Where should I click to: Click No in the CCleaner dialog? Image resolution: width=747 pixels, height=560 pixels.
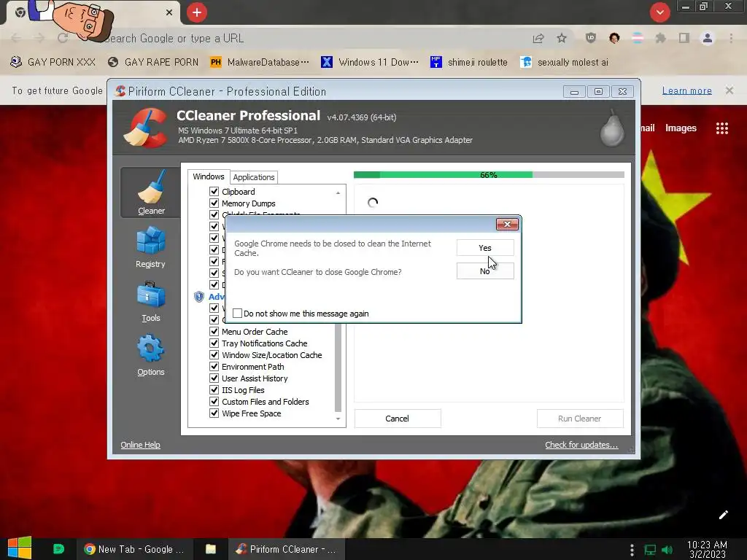click(485, 271)
